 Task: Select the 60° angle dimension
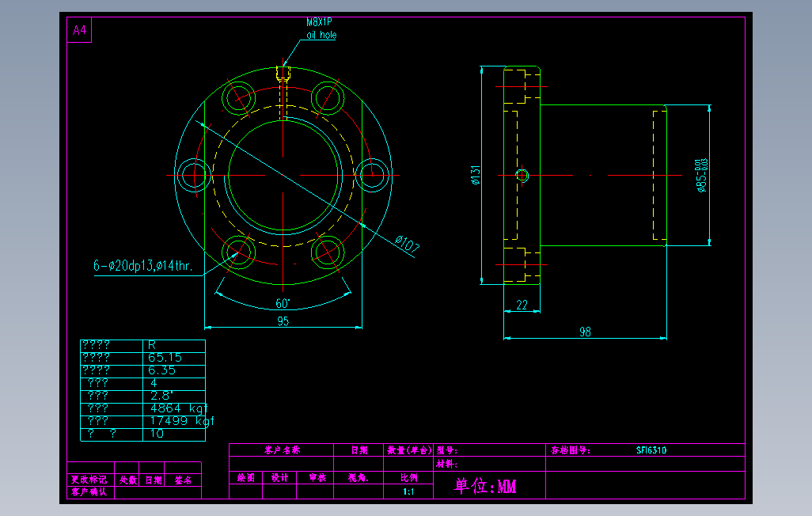[x=283, y=303]
